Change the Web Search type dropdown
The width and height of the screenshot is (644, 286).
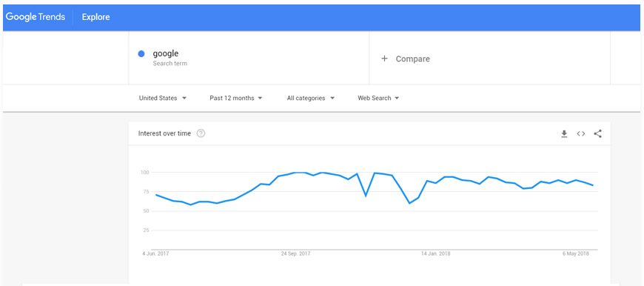[378, 99]
